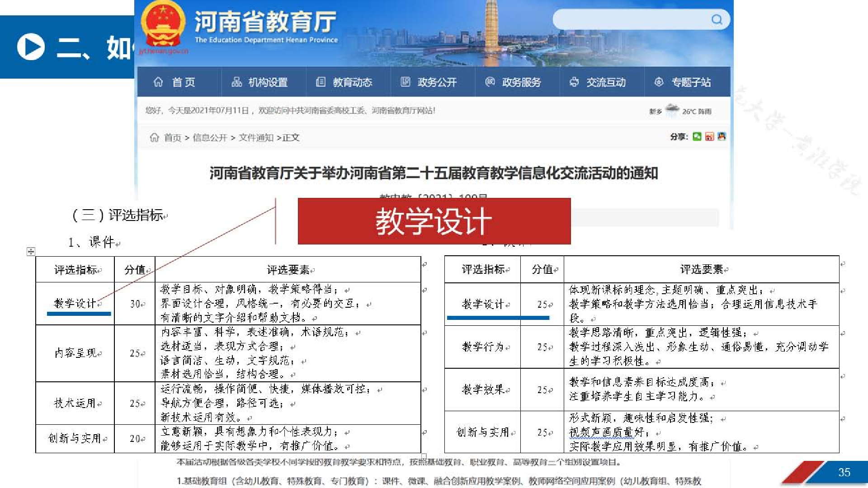Go to 信息公开 in the breadcrumb

point(210,137)
